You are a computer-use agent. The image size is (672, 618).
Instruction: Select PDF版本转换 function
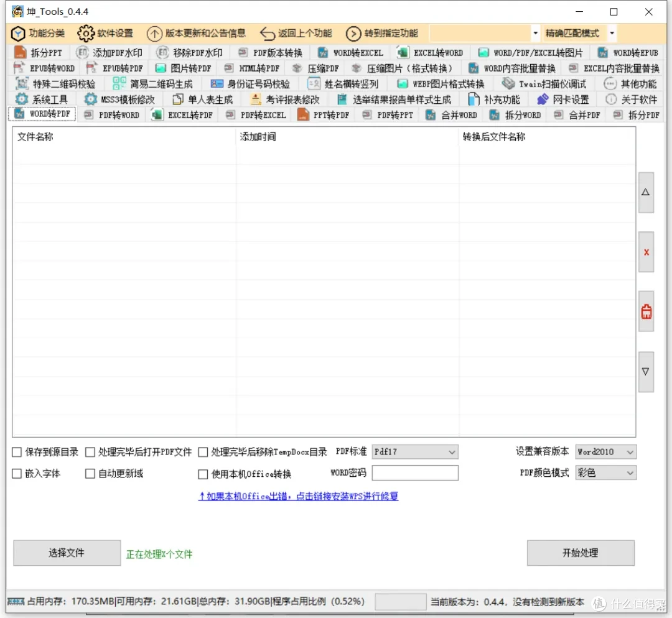tap(270, 53)
